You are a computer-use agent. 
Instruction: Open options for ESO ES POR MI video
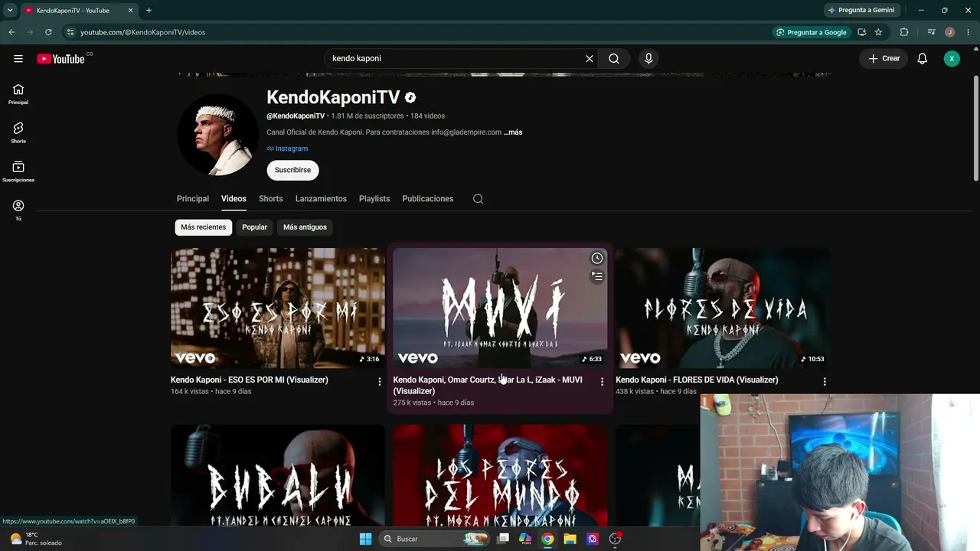(380, 381)
